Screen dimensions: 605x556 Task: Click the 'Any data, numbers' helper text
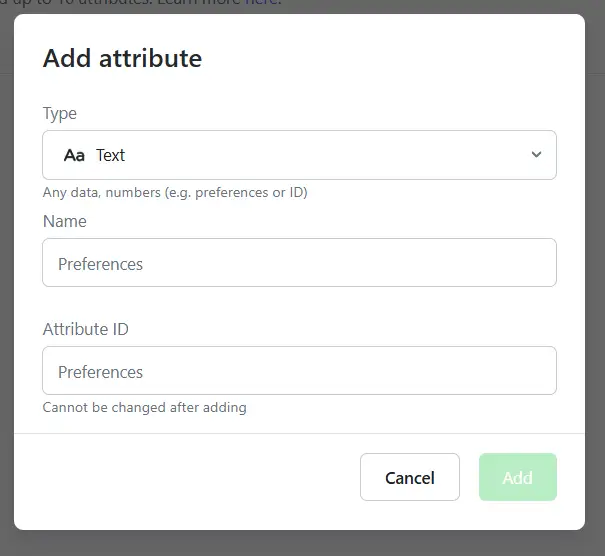(x=175, y=192)
